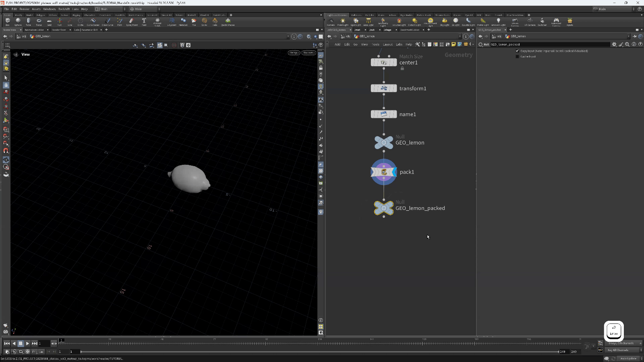Select the Torus shelf tool
The height and width of the screenshot is (362, 644).
[39, 21]
